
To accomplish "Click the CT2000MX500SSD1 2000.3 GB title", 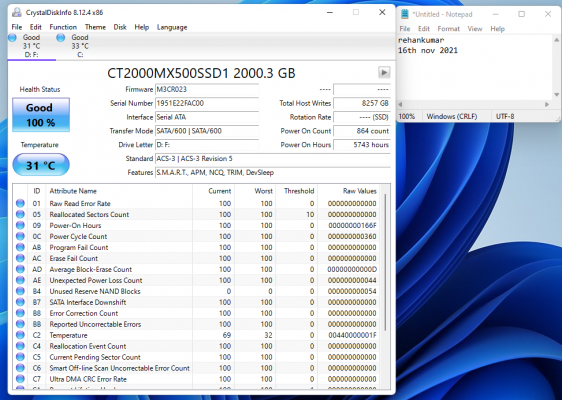I will pyautogui.click(x=201, y=73).
